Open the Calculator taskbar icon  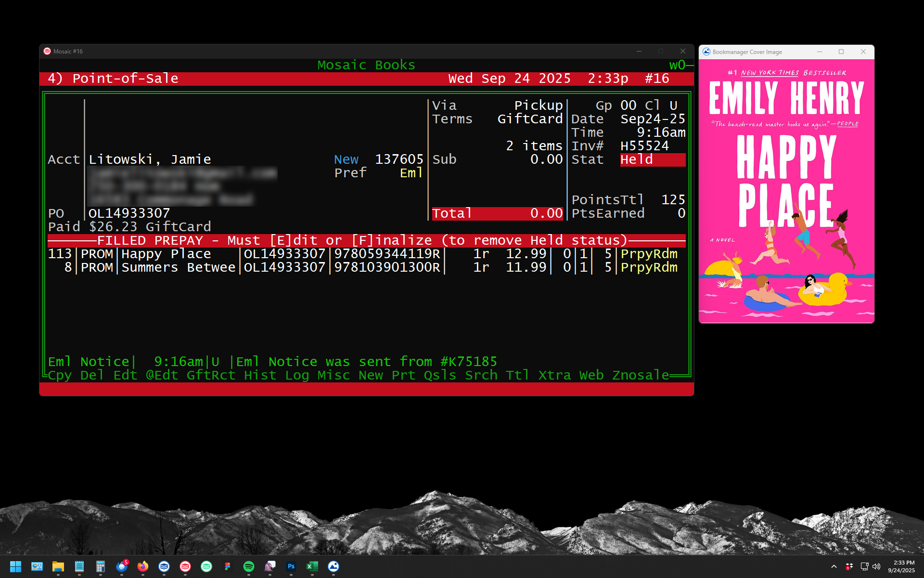(101, 566)
